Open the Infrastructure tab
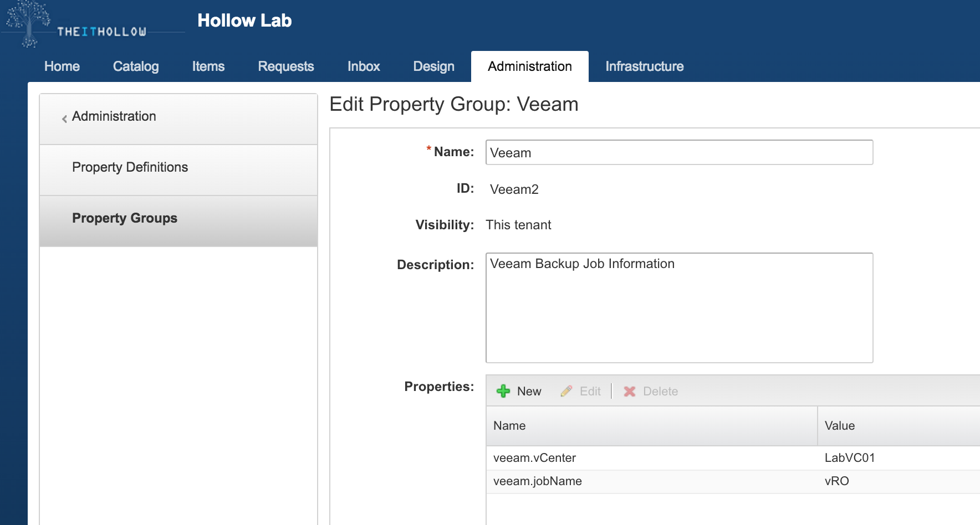The height and width of the screenshot is (525, 980). [645, 66]
